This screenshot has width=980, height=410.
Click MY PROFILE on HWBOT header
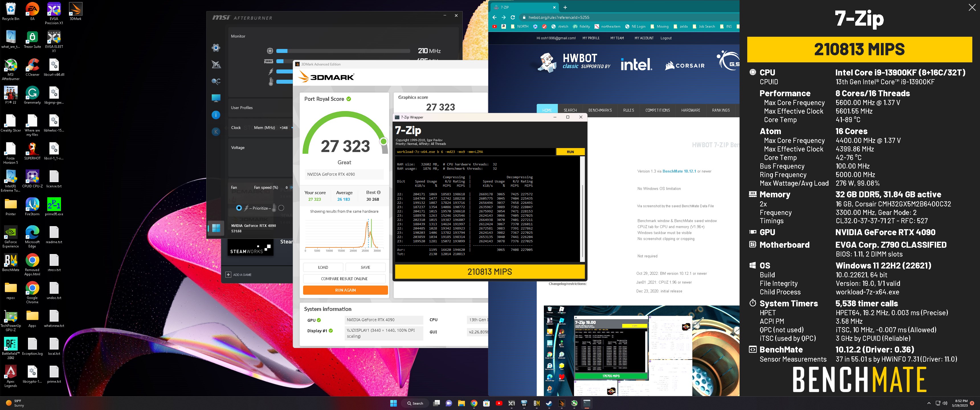point(591,38)
